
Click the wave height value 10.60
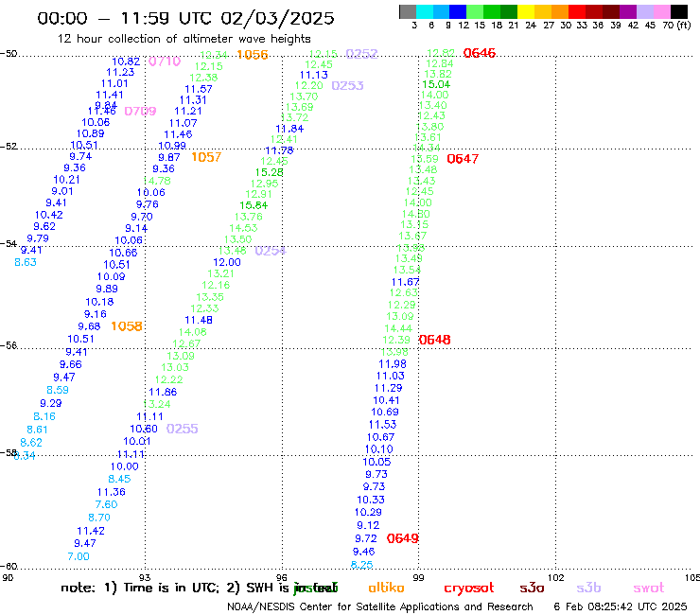[144, 430]
